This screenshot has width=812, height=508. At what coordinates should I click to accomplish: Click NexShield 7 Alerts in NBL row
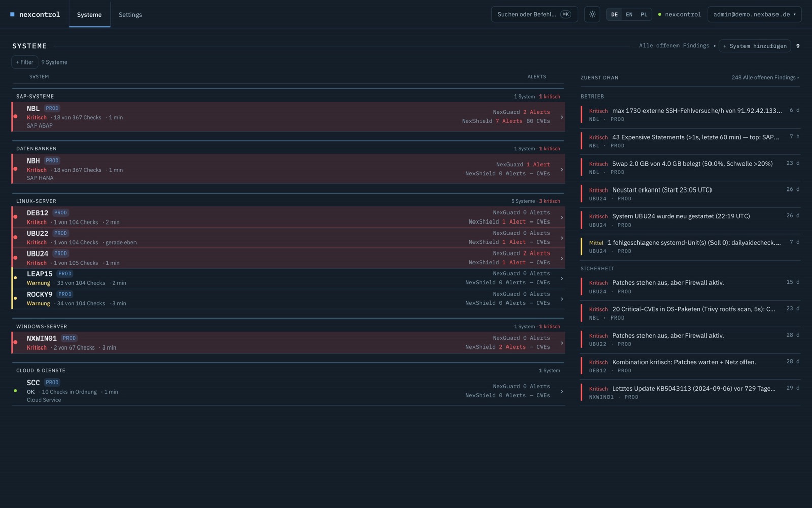point(492,121)
